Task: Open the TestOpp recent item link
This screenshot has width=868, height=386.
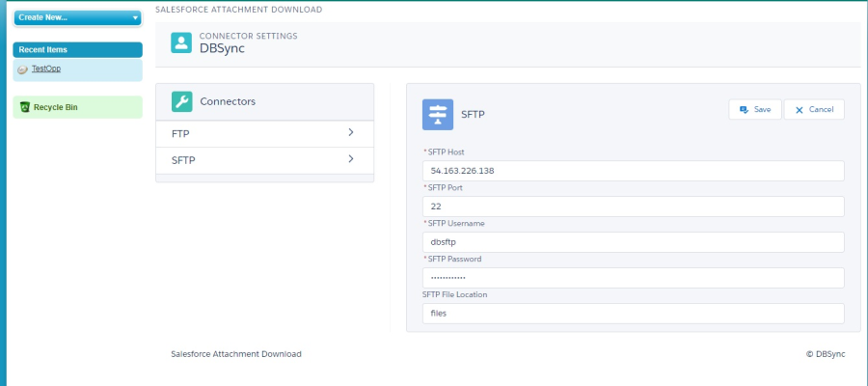Action: (x=46, y=69)
